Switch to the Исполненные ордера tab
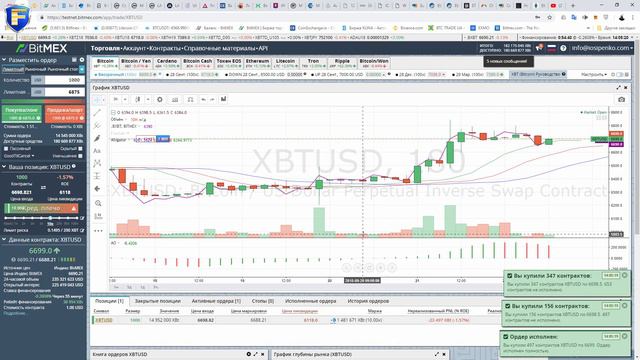This screenshot has width=640, height=360. 311,301
